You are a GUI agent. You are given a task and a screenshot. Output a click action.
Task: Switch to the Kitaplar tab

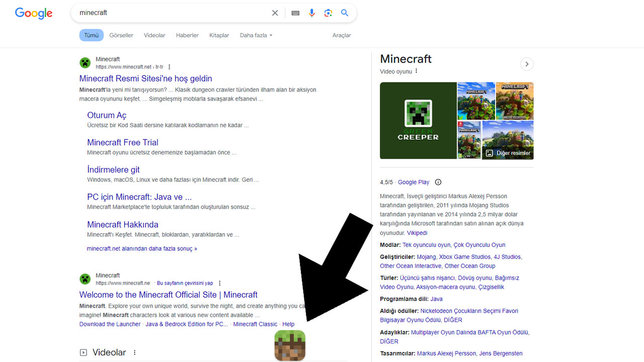(x=219, y=35)
